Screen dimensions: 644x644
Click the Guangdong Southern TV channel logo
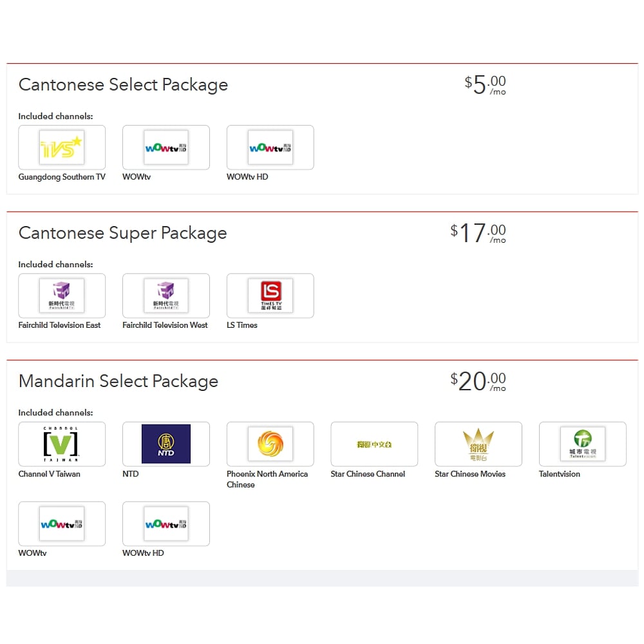pos(62,147)
